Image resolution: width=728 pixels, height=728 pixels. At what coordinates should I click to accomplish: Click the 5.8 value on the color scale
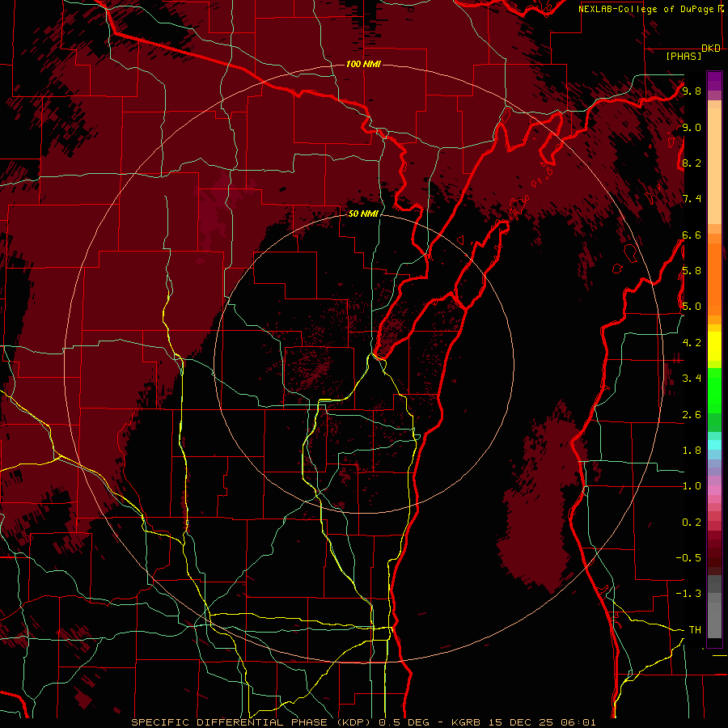(x=692, y=271)
